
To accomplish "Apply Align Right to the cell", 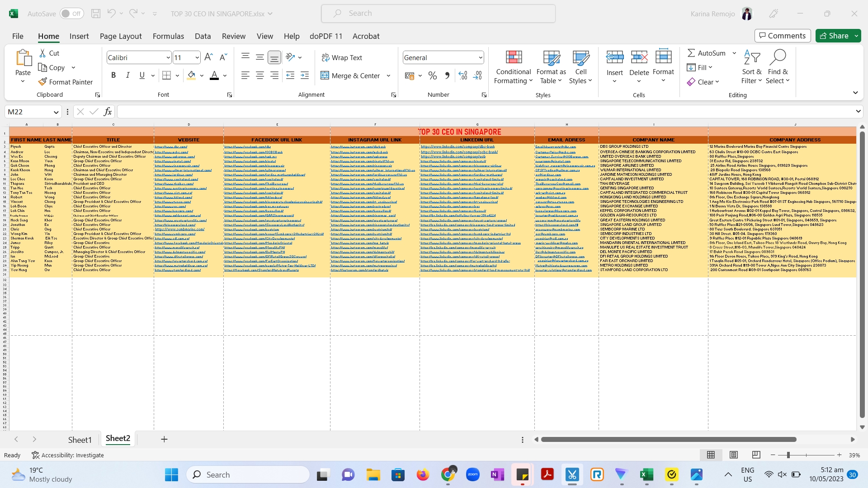I will pos(274,75).
